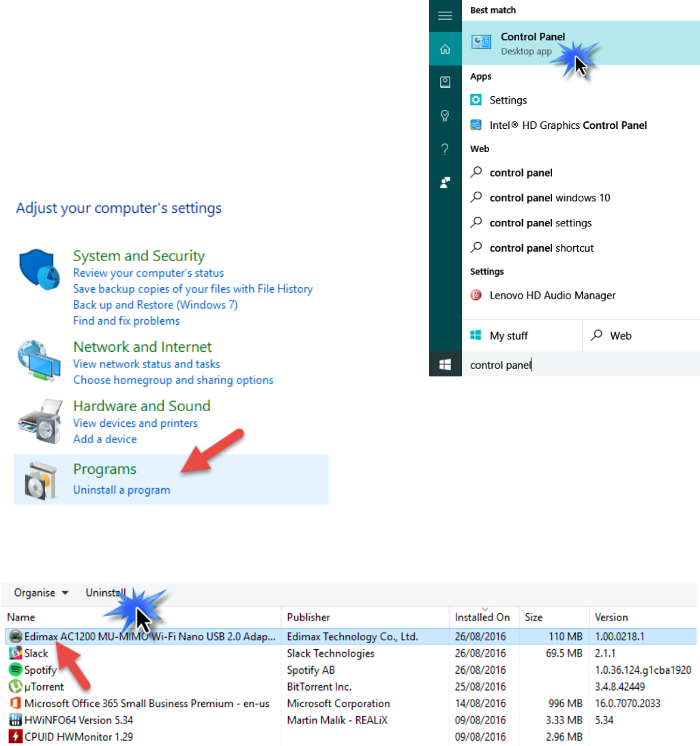The image size is (700, 746).
Task: Click the Hardware and Sound printer icon
Action: point(40,421)
